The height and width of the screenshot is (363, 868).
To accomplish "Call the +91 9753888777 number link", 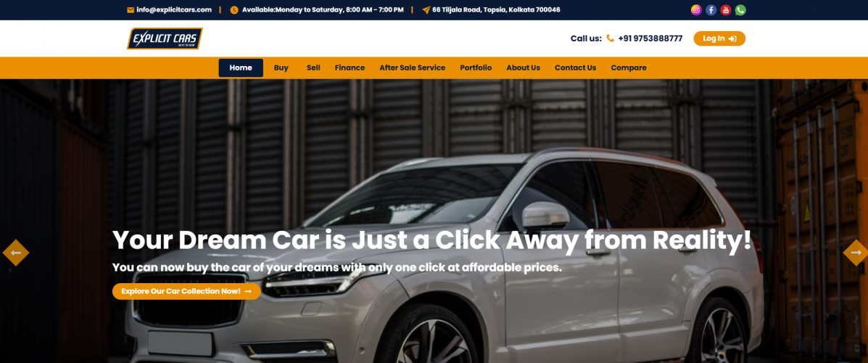I will point(650,38).
